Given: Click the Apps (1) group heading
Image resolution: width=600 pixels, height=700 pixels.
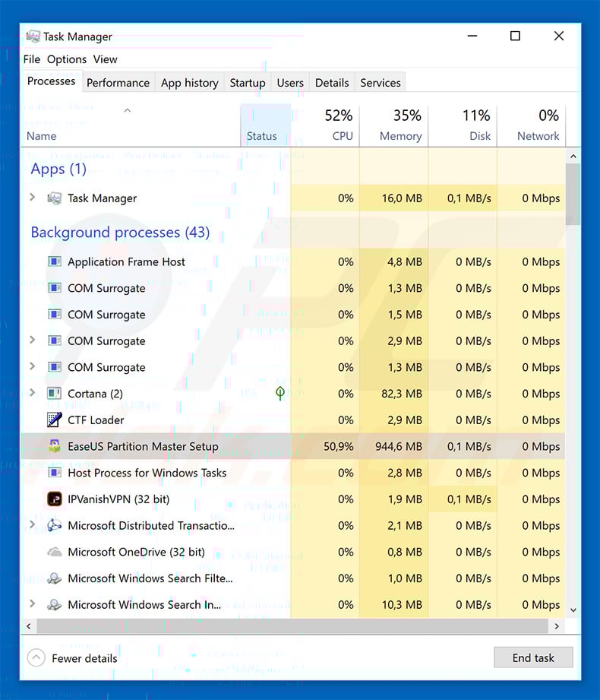Looking at the screenshot, I should tap(58, 169).
